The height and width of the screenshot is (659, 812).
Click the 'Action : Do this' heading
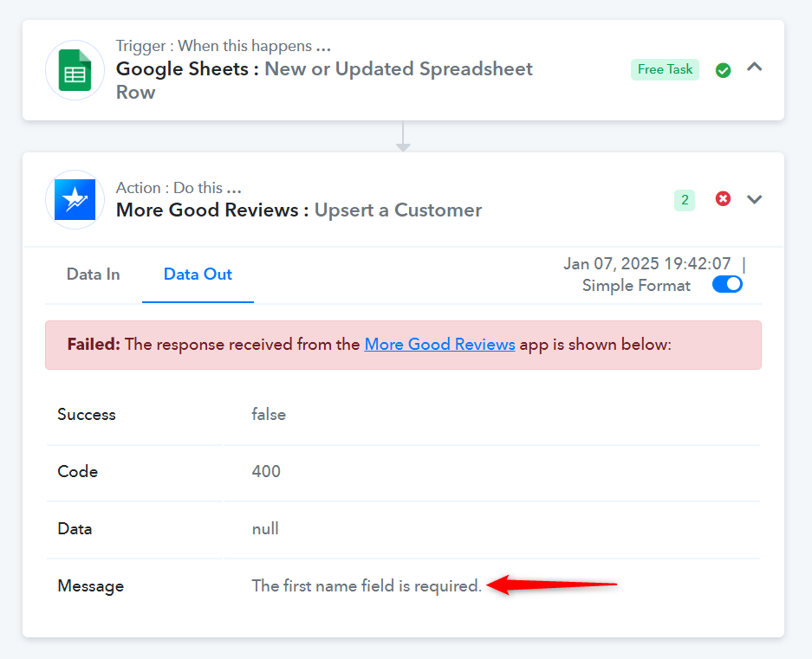tap(179, 187)
